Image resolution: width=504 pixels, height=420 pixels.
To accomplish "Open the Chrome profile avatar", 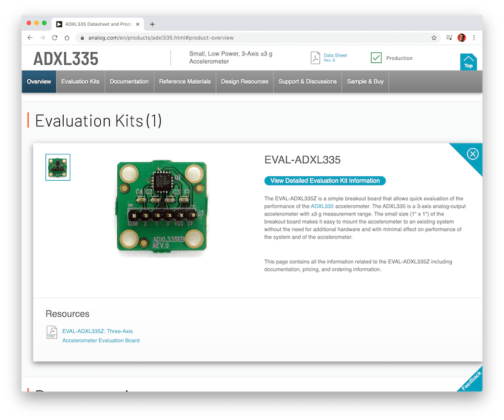I will [x=462, y=38].
